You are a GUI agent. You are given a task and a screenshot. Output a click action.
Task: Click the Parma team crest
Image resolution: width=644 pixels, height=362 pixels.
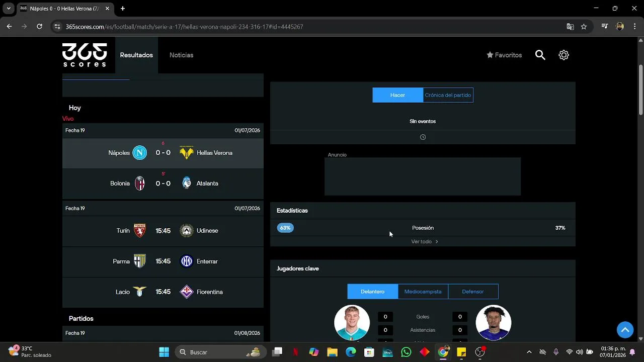coord(139,261)
